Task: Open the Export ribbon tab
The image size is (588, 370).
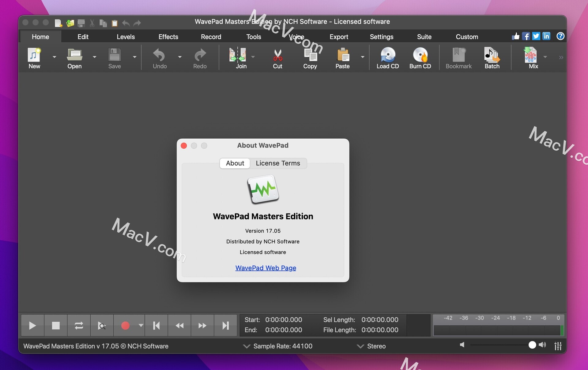Action: pyautogui.click(x=339, y=37)
